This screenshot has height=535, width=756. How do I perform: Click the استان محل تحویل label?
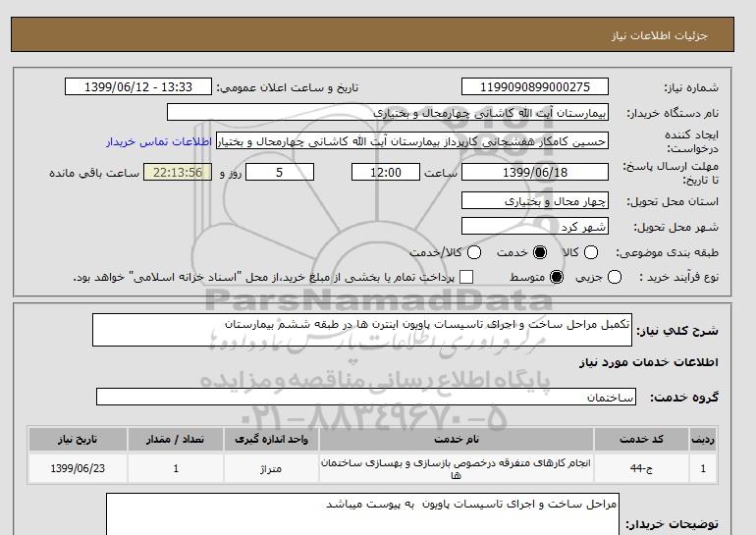click(673, 201)
